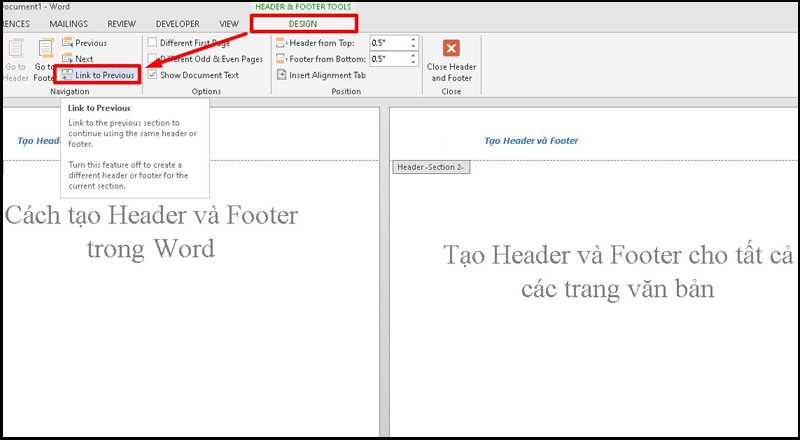
Task: Click the text 'trong Word' on left page
Action: (x=151, y=249)
